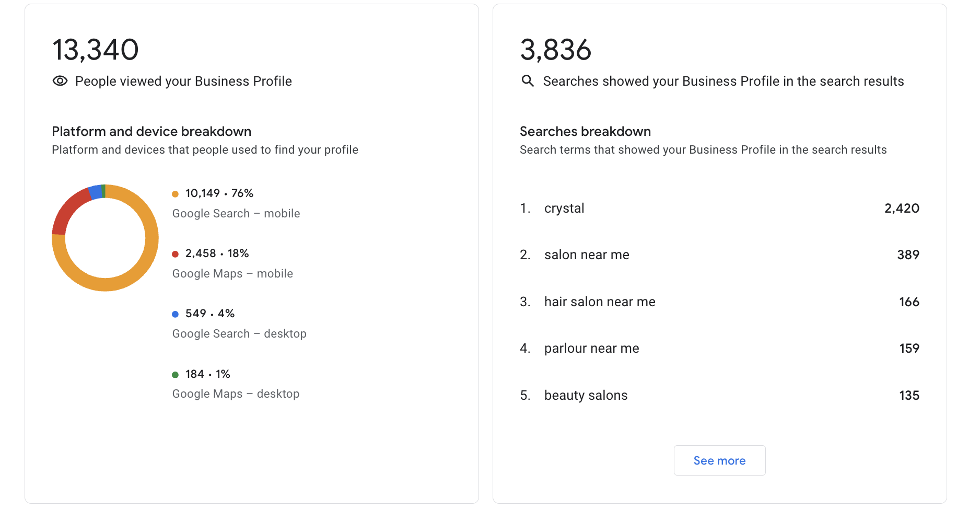
Task: Click the Platform and device breakdown heading
Action: [151, 131]
